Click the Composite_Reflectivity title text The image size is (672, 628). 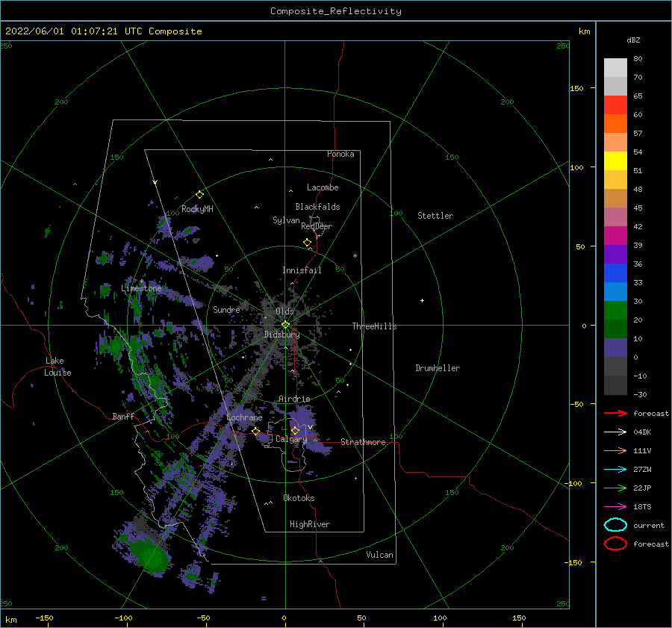[x=336, y=11]
